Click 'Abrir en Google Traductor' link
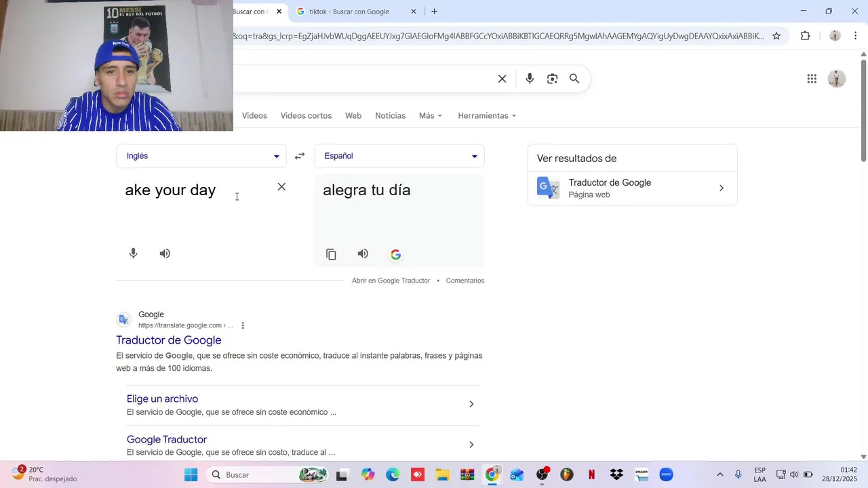 [x=391, y=281]
